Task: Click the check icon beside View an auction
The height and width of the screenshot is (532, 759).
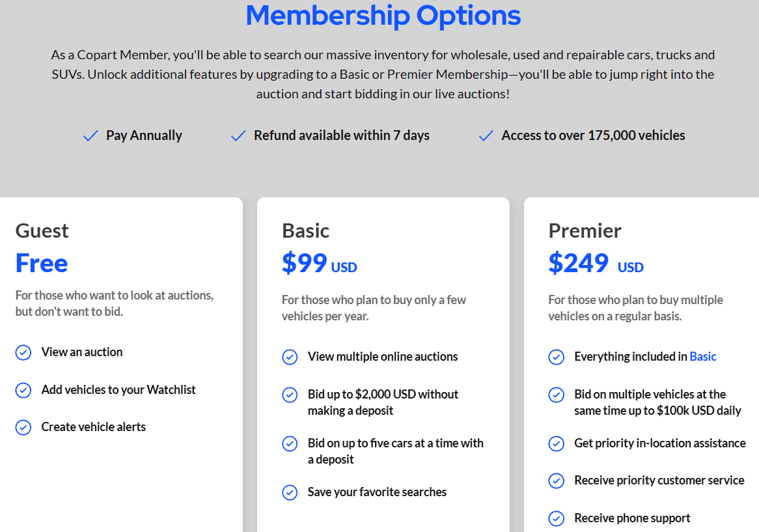Action: (x=23, y=353)
